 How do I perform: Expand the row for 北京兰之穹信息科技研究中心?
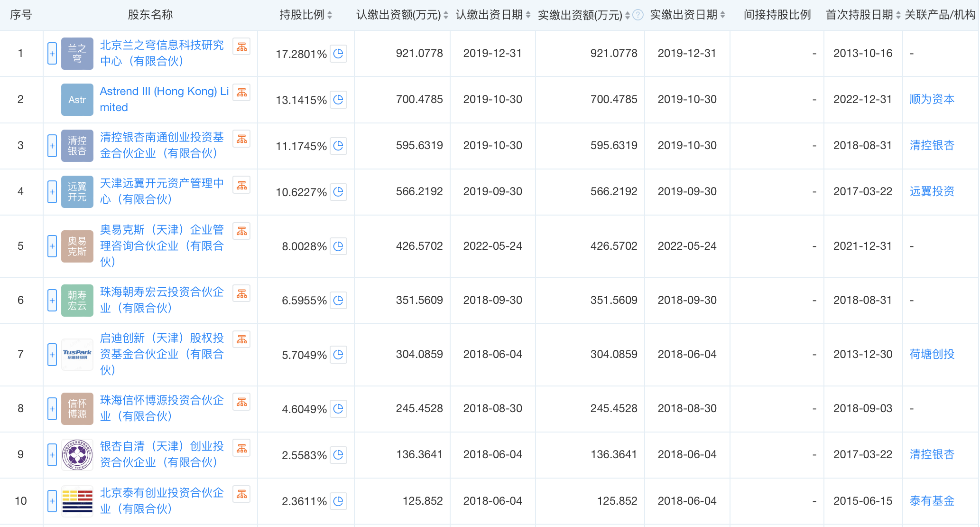coord(52,54)
